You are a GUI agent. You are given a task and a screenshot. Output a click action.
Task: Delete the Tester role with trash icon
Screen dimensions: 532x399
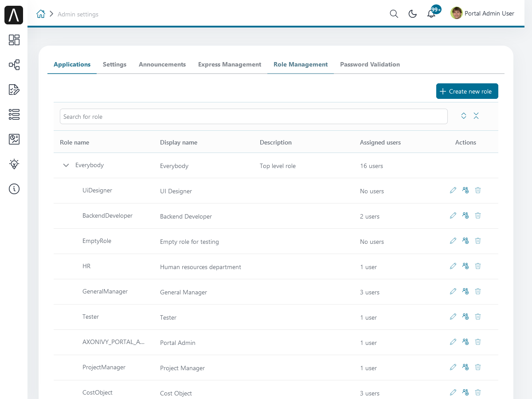pos(478,317)
